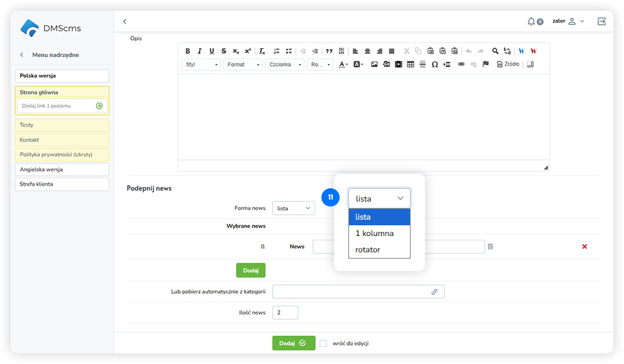Click the Ilość news input field
Image resolution: width=624 pixels, height=364 pixels.
point(286,313)
